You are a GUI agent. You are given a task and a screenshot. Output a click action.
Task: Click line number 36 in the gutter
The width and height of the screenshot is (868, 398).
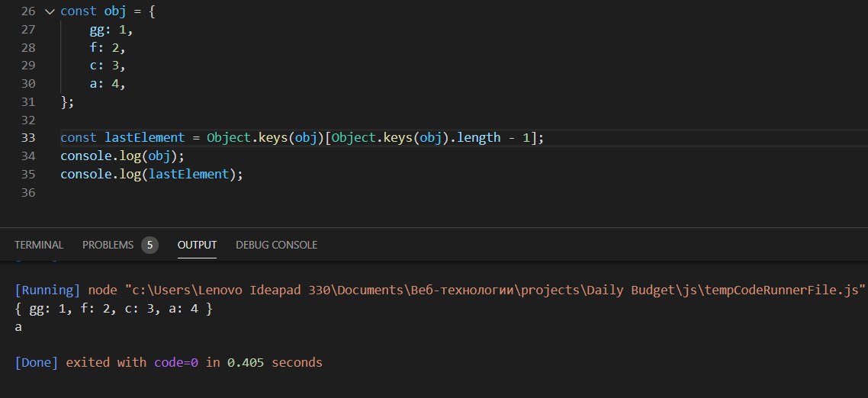pos(28,193)
